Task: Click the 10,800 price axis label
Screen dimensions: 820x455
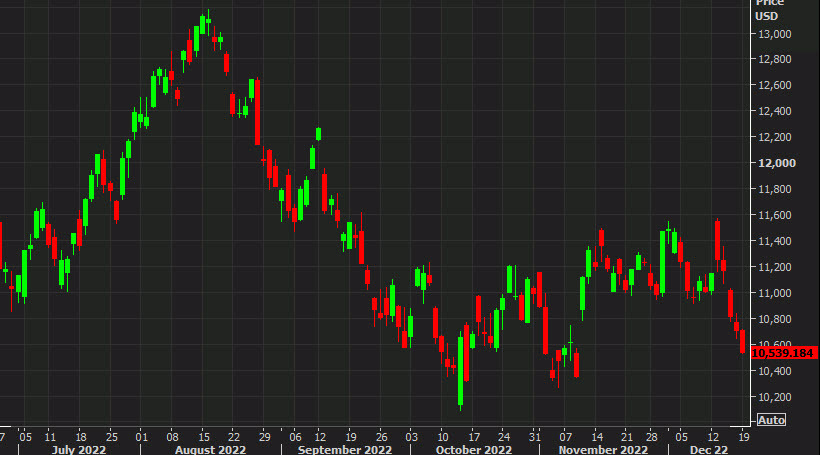Action: [775, 319]
